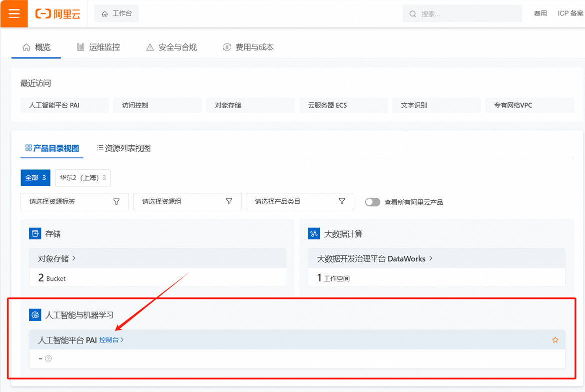Image resolution: width=585 pixels, height=392 pixels.
Task: Click the question mark help icon under PAI
Action: click(x=48, y=358)
